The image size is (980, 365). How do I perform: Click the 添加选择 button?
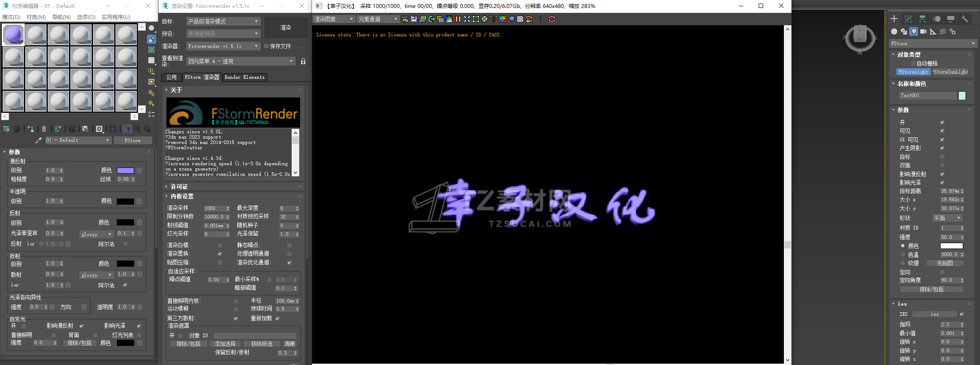(225, 344)
